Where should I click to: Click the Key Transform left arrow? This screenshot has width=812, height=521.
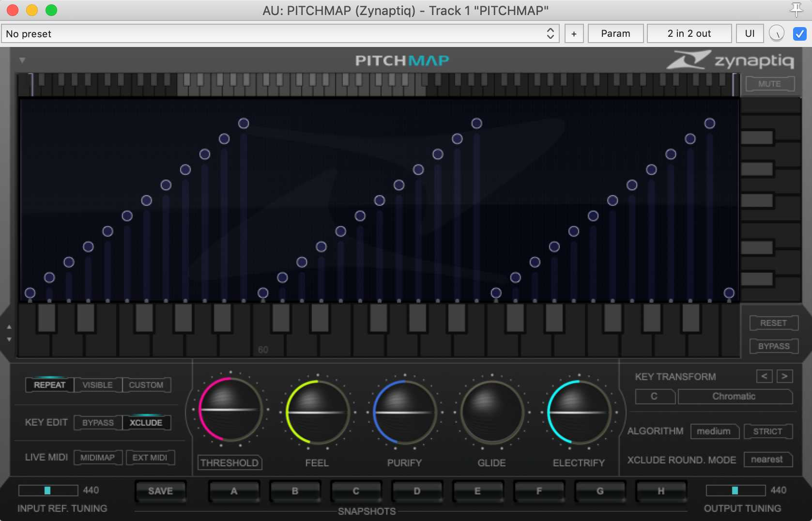[764, 376]
